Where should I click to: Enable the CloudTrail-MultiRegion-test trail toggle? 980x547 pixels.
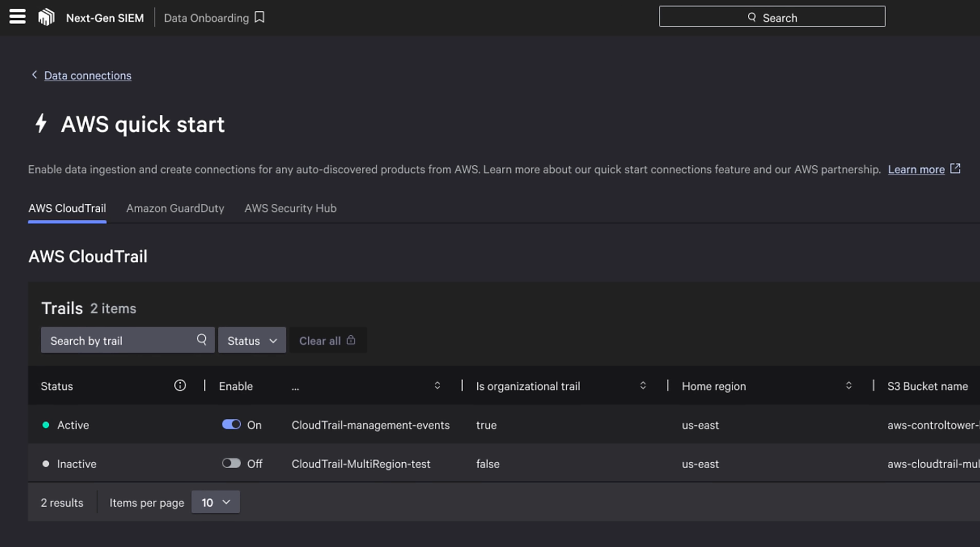point(232,463)
